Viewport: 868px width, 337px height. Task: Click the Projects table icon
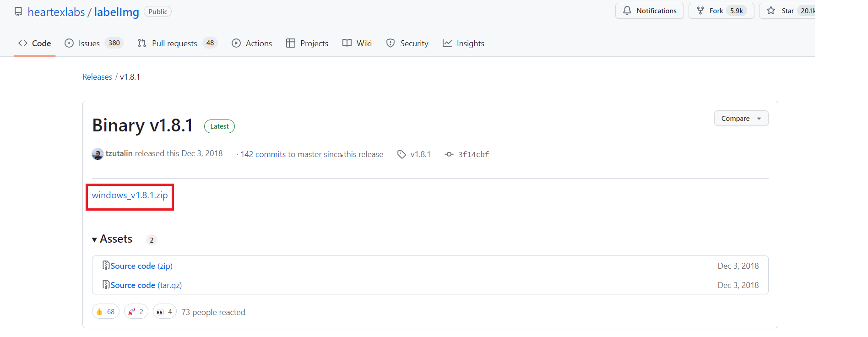(x=291, y=43)
